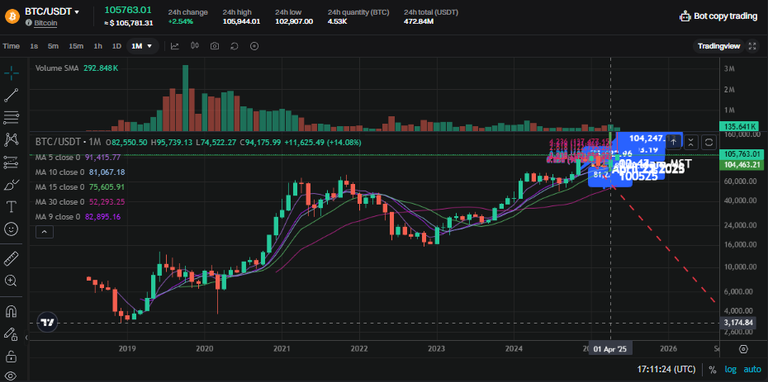Select the zoom in tool
Viewport: 768px width, 382px height.
tap(11, 281)
